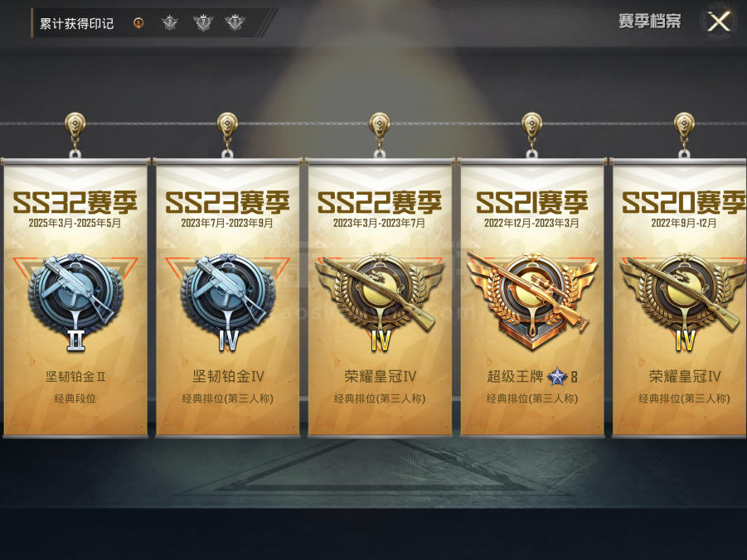747x560 pixels.
Task: Click the 坚韧铂金 II rank label
Action: 75,377
